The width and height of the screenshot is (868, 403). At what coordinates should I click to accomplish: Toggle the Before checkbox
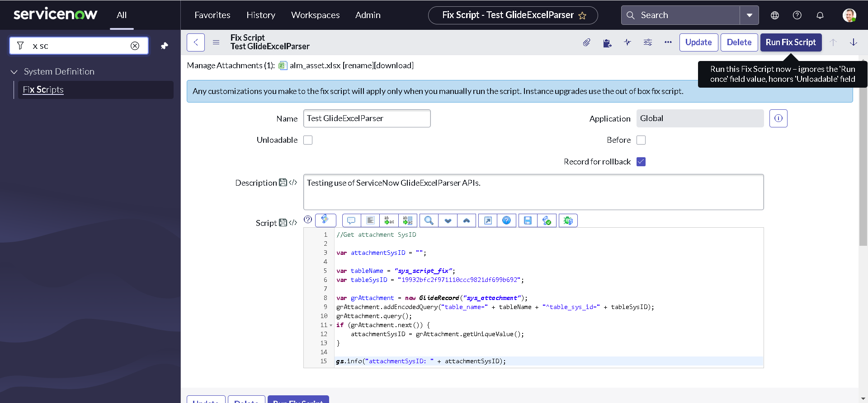pos(641,140)
